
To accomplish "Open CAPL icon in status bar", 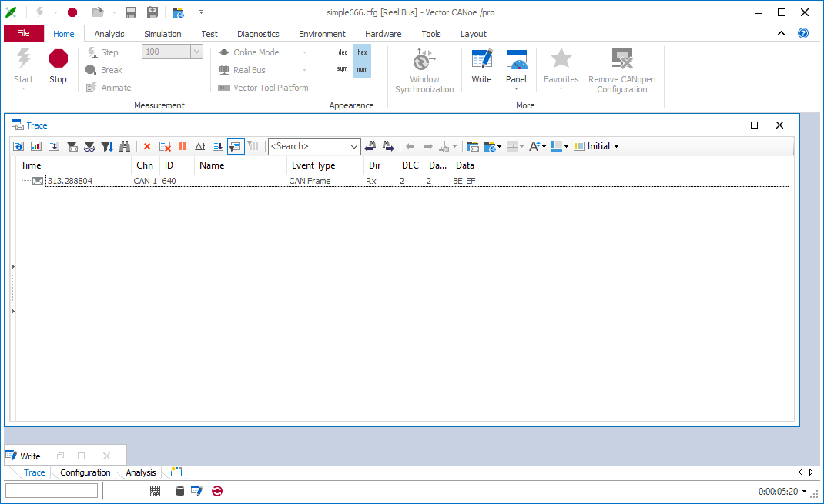I will 156,491.
